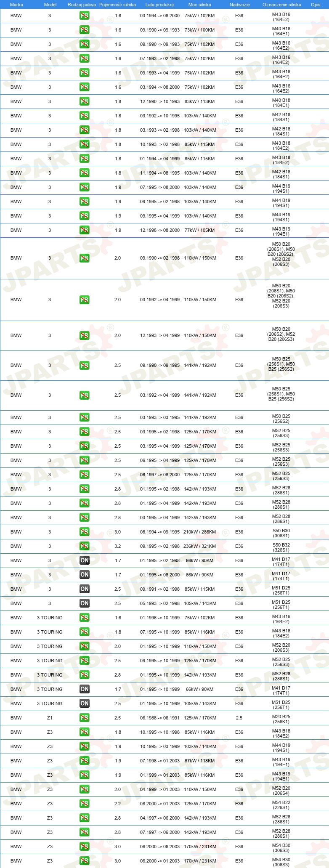The width and height of the screenshot is (329, 868).
Task: Select the S50 B30 (306S1) engine code cell
Action: point(281,533)
